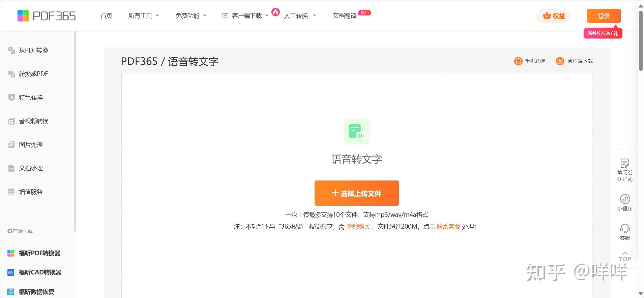This screenshot has height=298, width=644.
Task: Select 转换成PDF in the sidebar
Action: [x=33, y=74]
